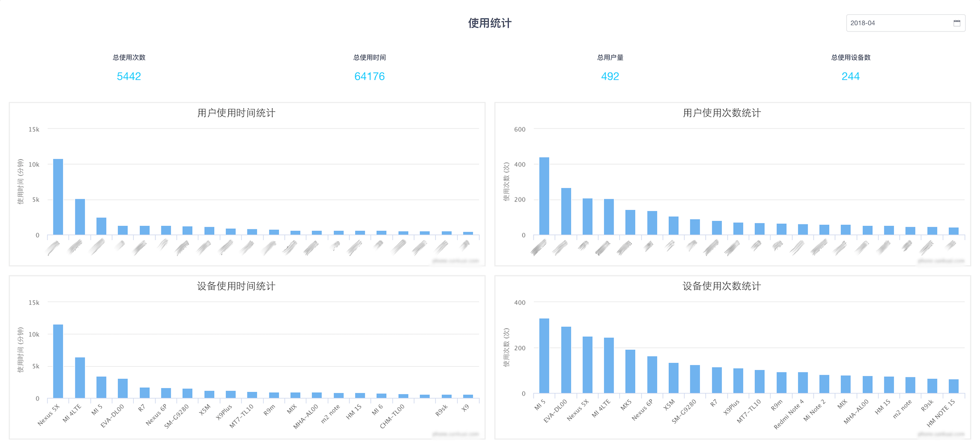The image size is (980, 447).
Task: Click the Nexus 5X bar in 设备使用时间统计
Action: pyautogui.click(x=58, y=361)
